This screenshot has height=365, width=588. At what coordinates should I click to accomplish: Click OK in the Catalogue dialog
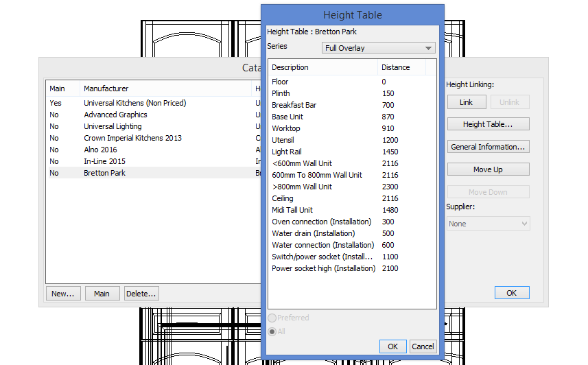coord(512,293)
